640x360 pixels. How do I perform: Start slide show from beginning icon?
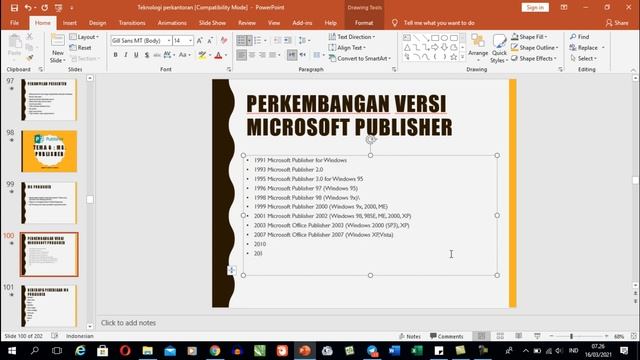click(58, 8)
